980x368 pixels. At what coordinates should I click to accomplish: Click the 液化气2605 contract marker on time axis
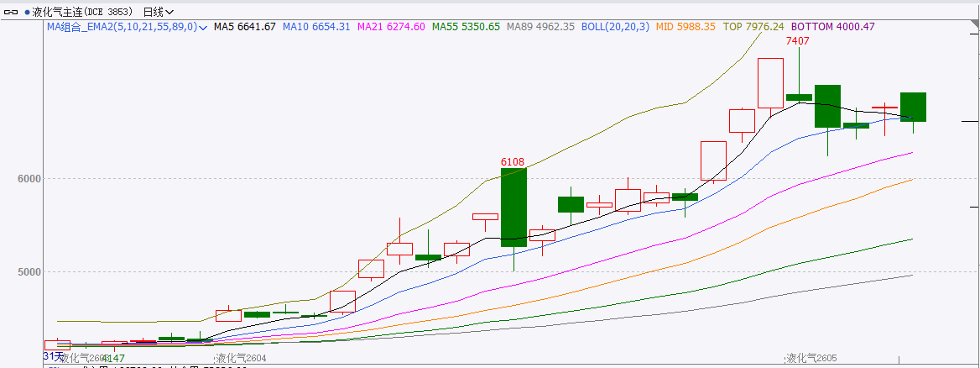click(811, 358)
